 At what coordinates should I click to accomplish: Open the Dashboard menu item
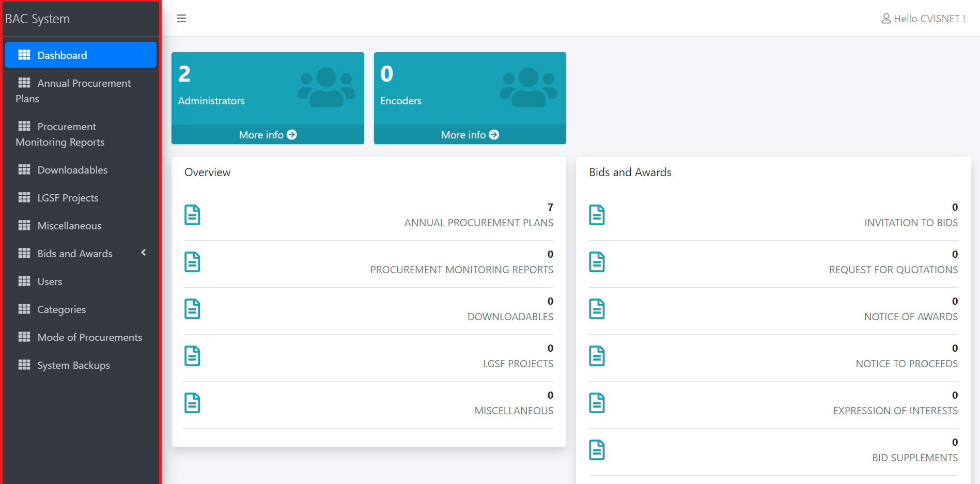point(81,55)
